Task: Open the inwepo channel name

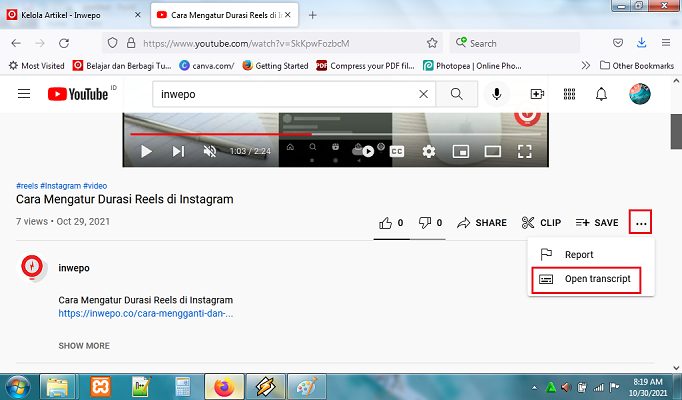Action: click(74, 268)
